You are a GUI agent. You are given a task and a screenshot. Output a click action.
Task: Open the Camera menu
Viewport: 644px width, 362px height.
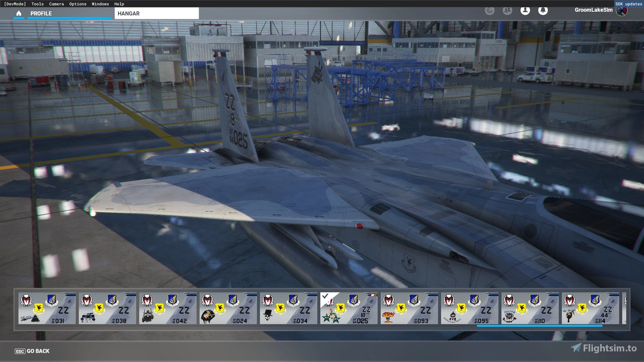[x=56, y=4]
